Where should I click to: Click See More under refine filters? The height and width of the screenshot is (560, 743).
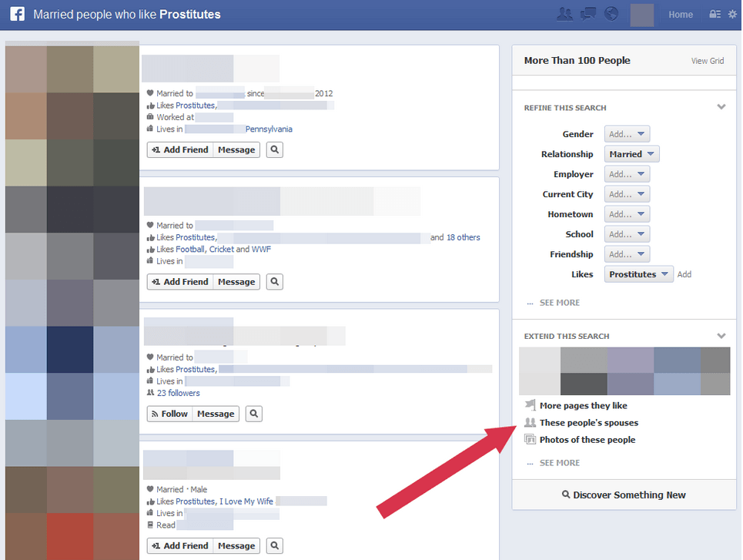(559, 303)
